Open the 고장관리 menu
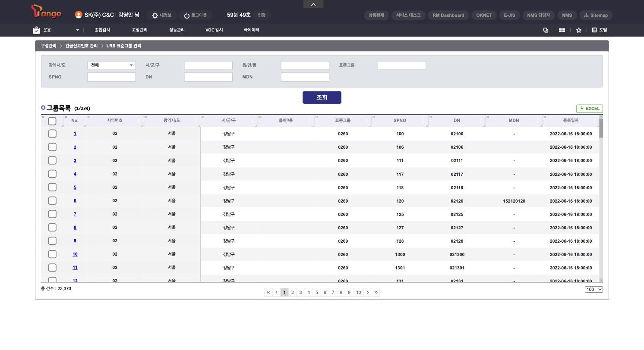 tap(139, 30)
